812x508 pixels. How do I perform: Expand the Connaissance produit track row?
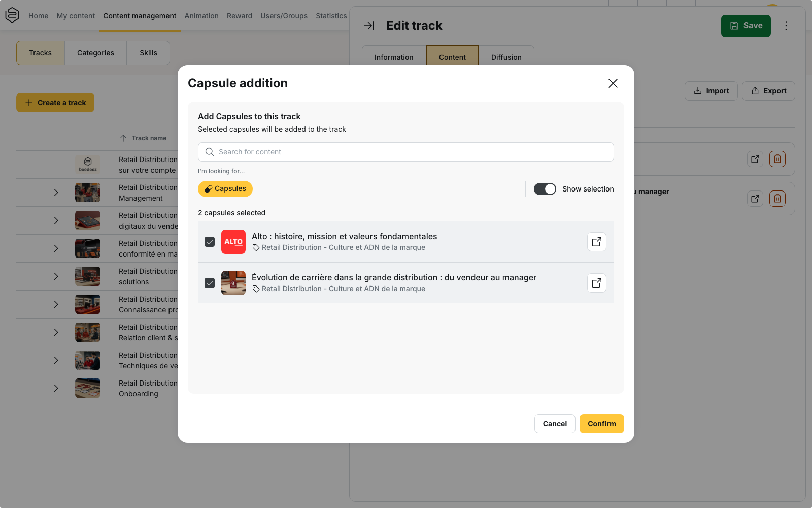point(56,304)
